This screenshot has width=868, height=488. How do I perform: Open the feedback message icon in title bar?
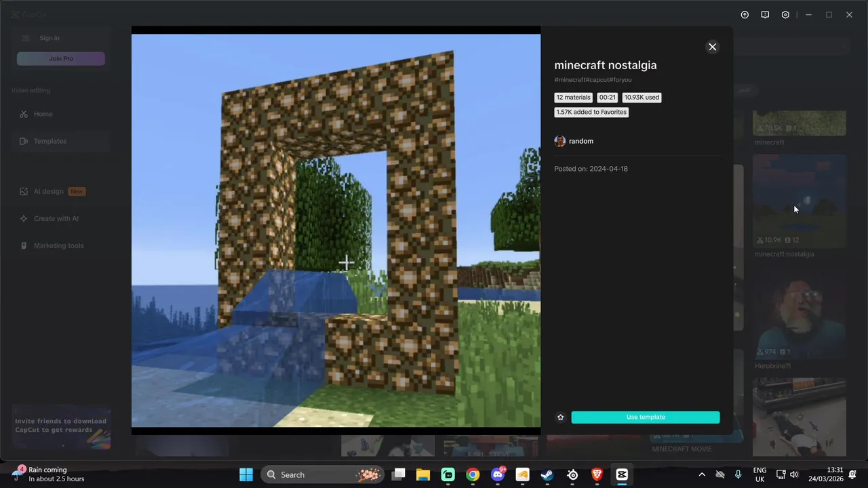pos(765,15)
